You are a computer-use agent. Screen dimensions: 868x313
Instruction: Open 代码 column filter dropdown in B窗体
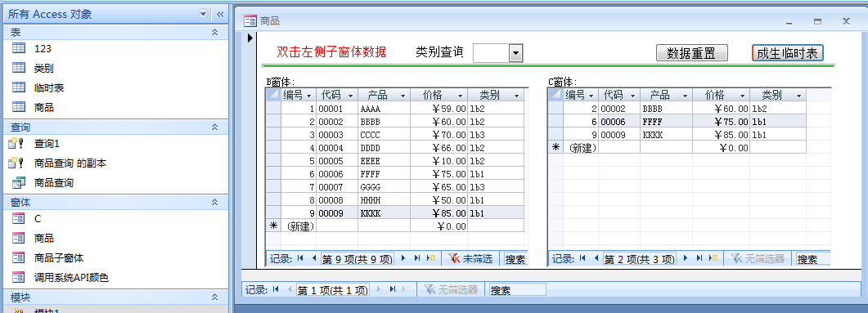click(351, 95)
